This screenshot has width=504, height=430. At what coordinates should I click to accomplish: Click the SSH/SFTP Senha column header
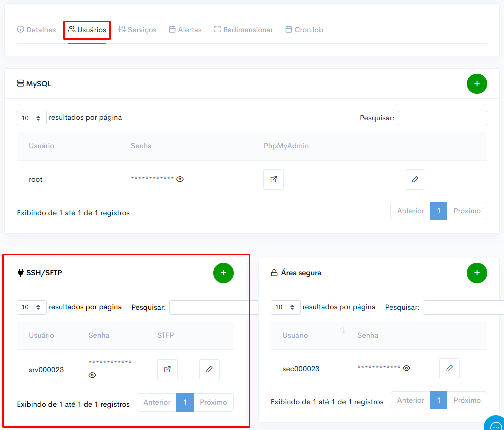pyautogui.click(x=99, y=335)
